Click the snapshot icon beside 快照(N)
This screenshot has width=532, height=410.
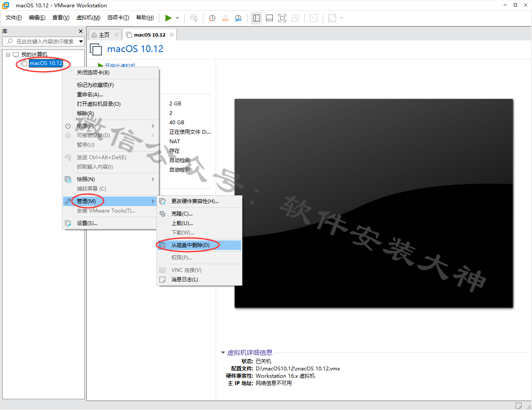click(x=68, y=179)
